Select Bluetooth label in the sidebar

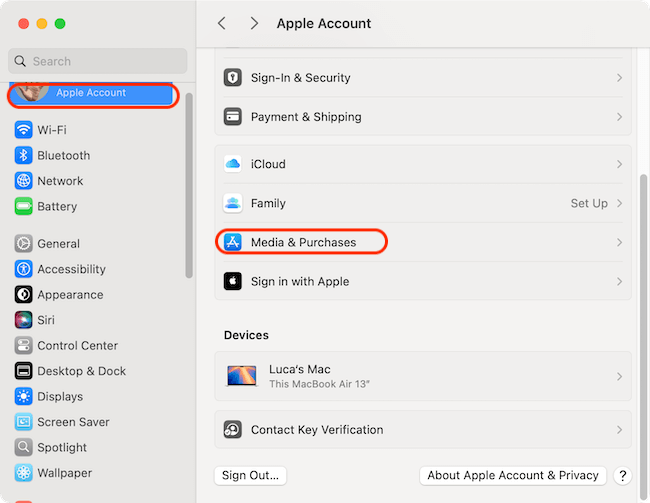[63, 156]
